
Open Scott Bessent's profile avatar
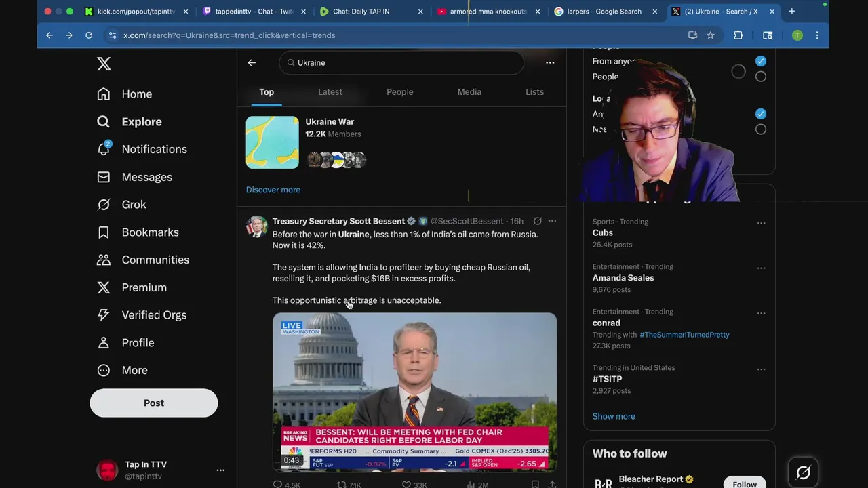[x=256, y=226]
